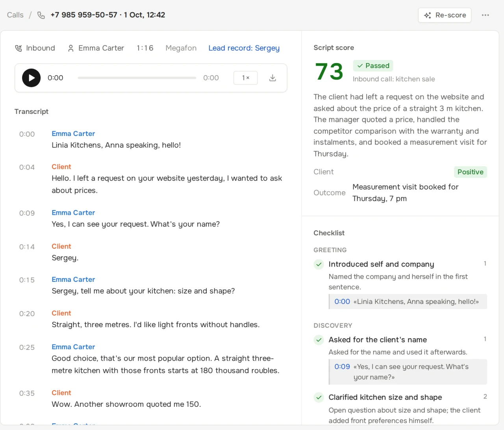This screenshot has width=504, height=430.
Task: Download the call audio file
Action: point(272,78)
